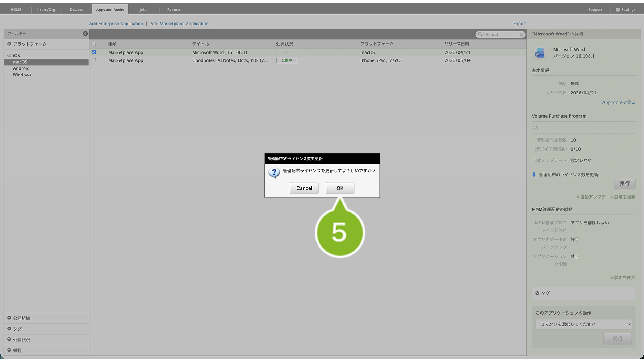Clear the search field with the x icon
644x362 pixels.
point(522,34)
